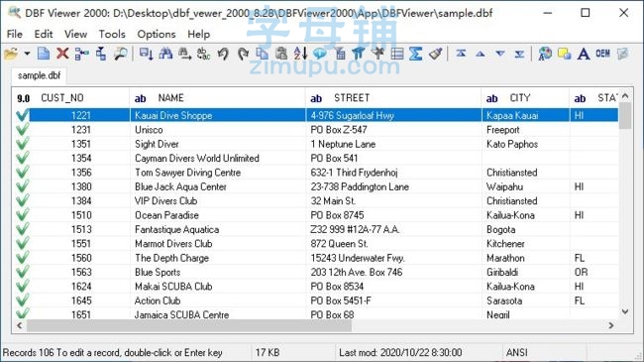Go to first record arrow icon
The image size is (644, 362).
tap(461, 54)
